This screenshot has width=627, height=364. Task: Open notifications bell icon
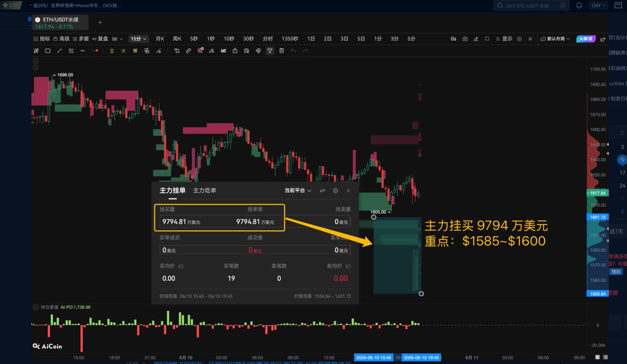tap(579, 6)
